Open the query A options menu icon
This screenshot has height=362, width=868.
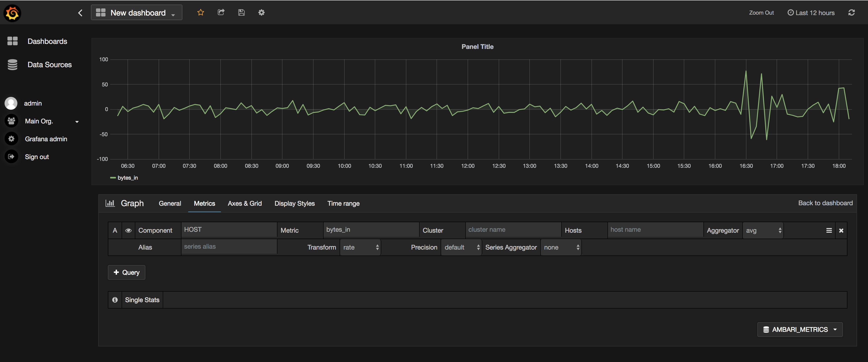[828, 230]
